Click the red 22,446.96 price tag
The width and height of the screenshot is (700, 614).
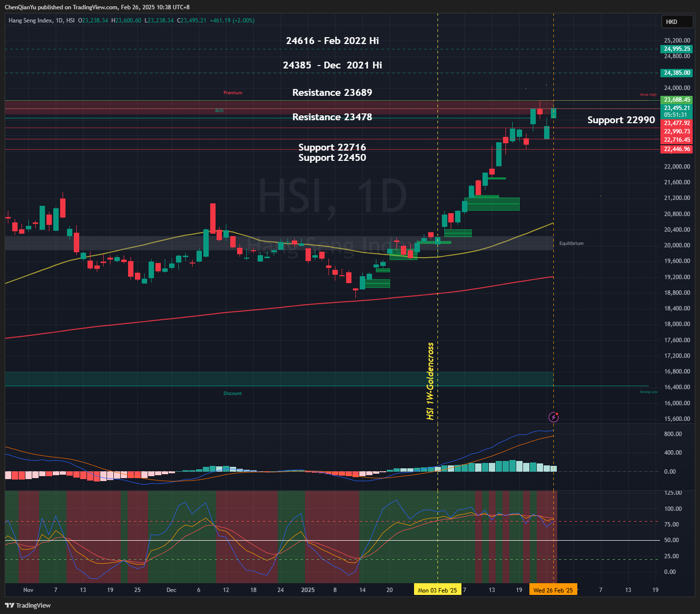(677, 149)
